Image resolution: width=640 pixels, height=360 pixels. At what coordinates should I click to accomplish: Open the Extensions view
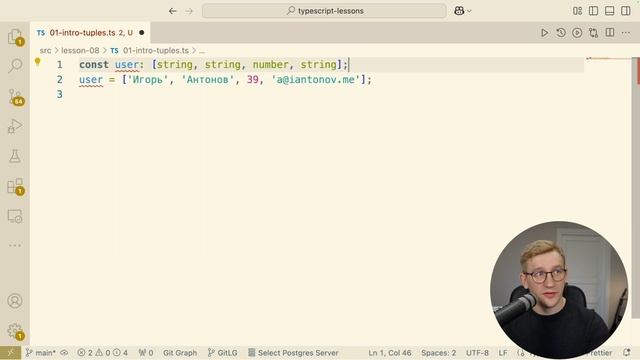[16, 186]
